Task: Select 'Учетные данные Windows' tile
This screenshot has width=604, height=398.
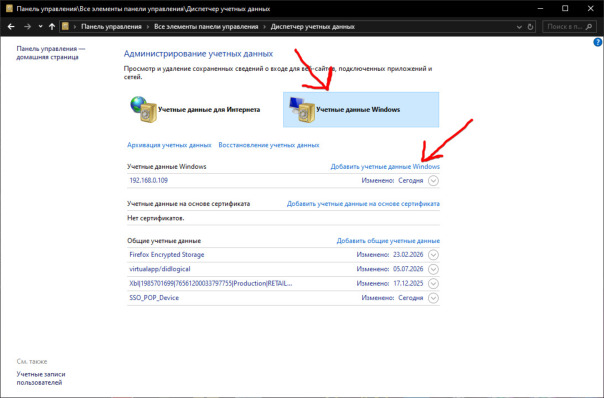Action: tap(361, 109)
